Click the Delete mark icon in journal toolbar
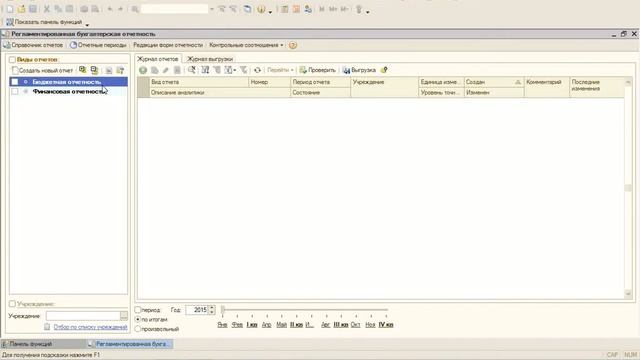Screen dimensions: 640x360 [177, 70]
